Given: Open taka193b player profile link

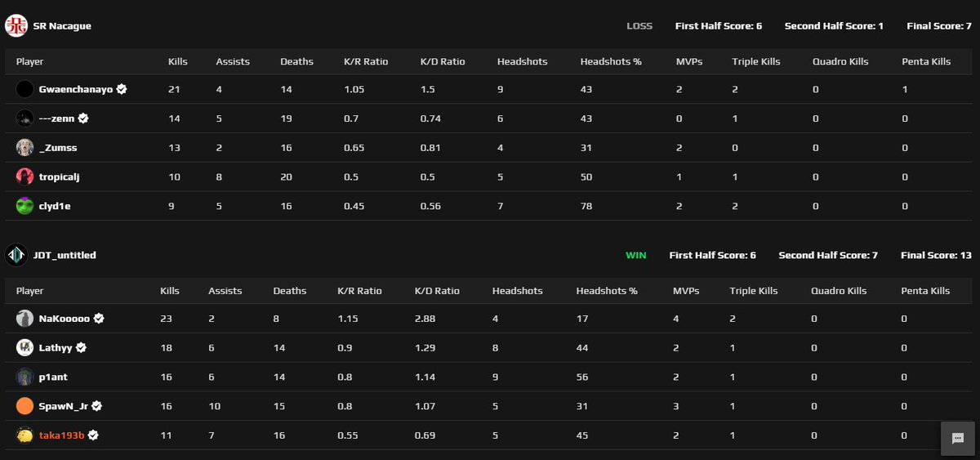Looking at the screenshot, I should tap(62, 435).
